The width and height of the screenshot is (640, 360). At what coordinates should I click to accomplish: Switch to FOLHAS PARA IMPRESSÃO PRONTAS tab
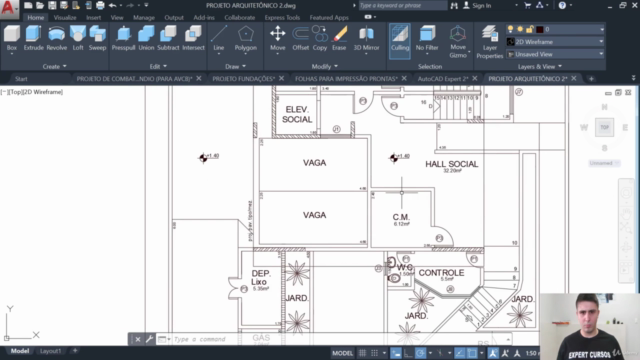pyautogui.click(x=346, y=78)
